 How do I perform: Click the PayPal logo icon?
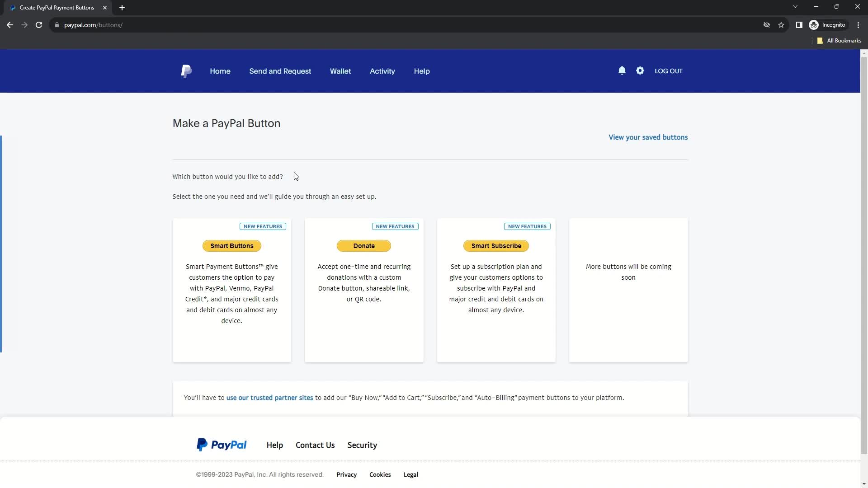[186, 70]
